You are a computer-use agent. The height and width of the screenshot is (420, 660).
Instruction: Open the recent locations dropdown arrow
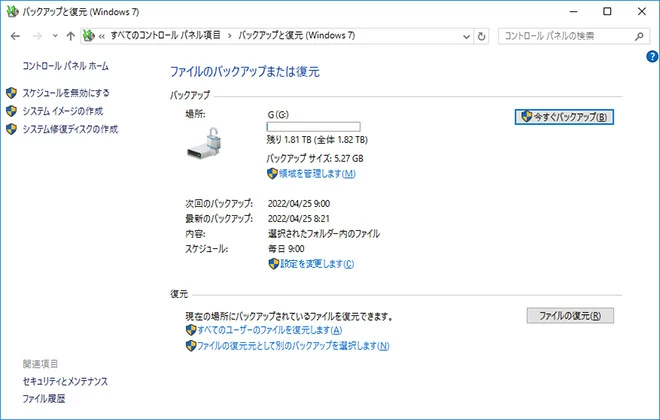[55, 36]
